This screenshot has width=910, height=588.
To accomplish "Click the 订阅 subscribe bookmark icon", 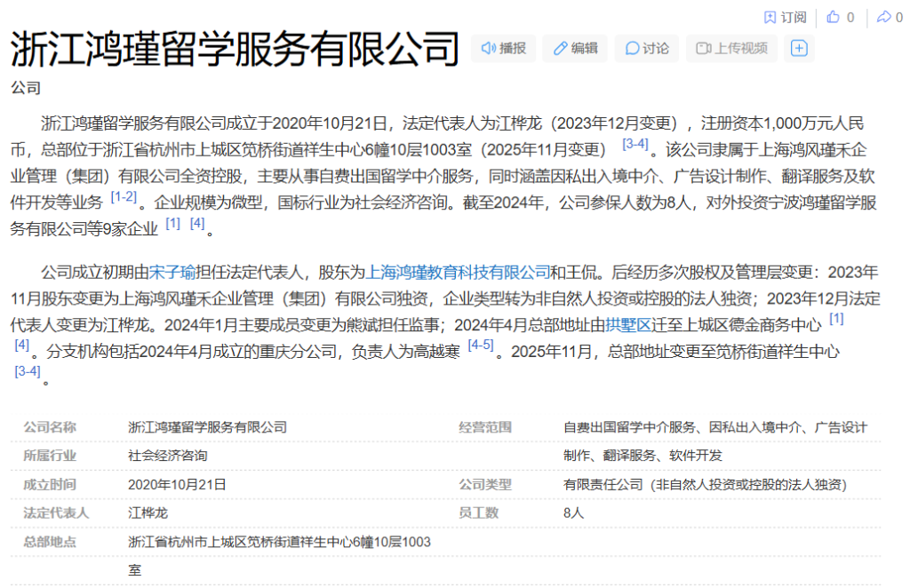I will pos(770,18).
